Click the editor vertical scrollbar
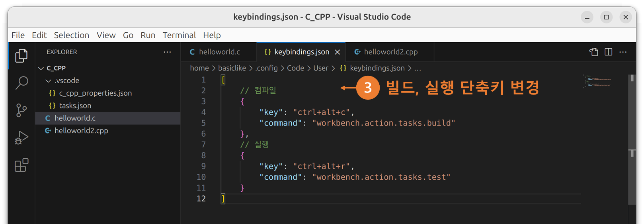Screen dimensions: 644x224 [632, 140]
